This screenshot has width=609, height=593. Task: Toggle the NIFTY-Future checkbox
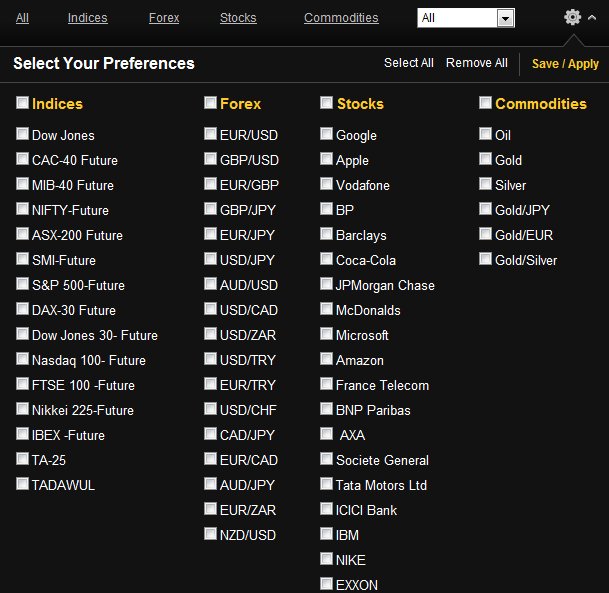(23, 209)
